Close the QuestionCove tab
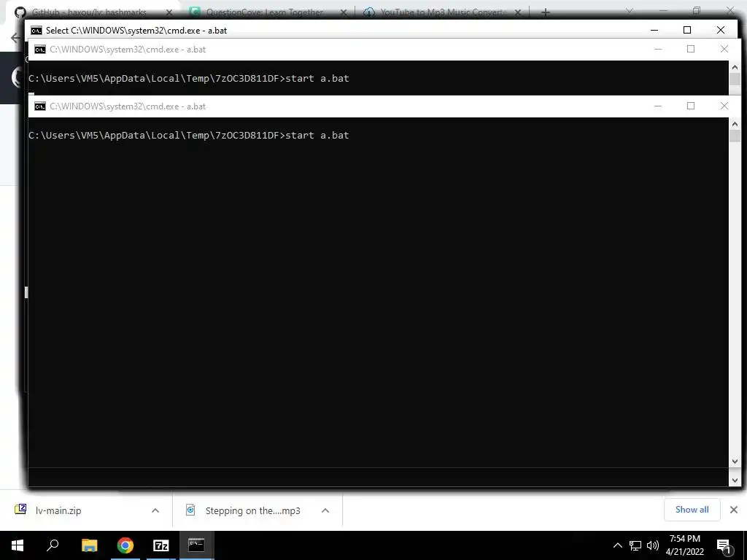This screenshot has height=560, width=747. pyautogui.click(x=344, y=12)
